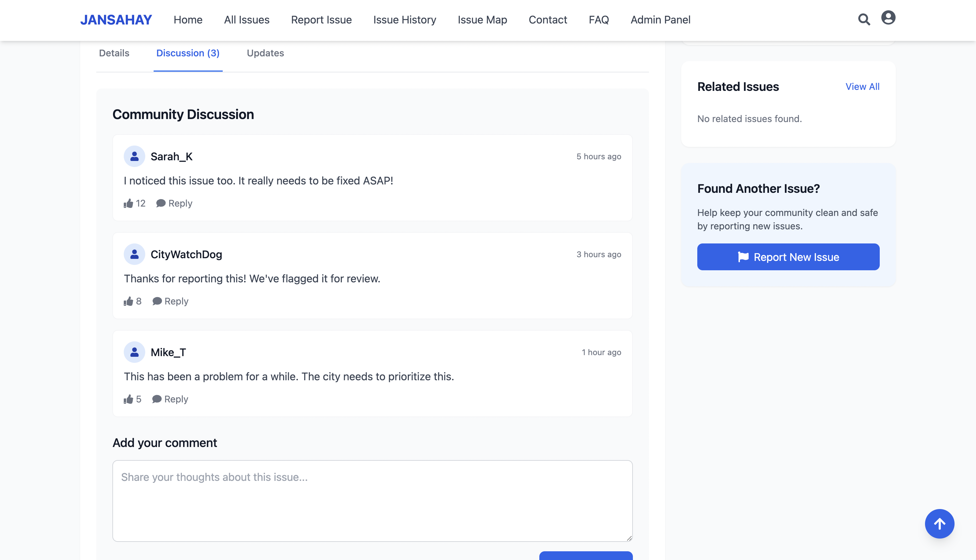The height and width of the screenshot is (560, 976).
Task: Open View All related issues link
Action: tap(862, 87)
